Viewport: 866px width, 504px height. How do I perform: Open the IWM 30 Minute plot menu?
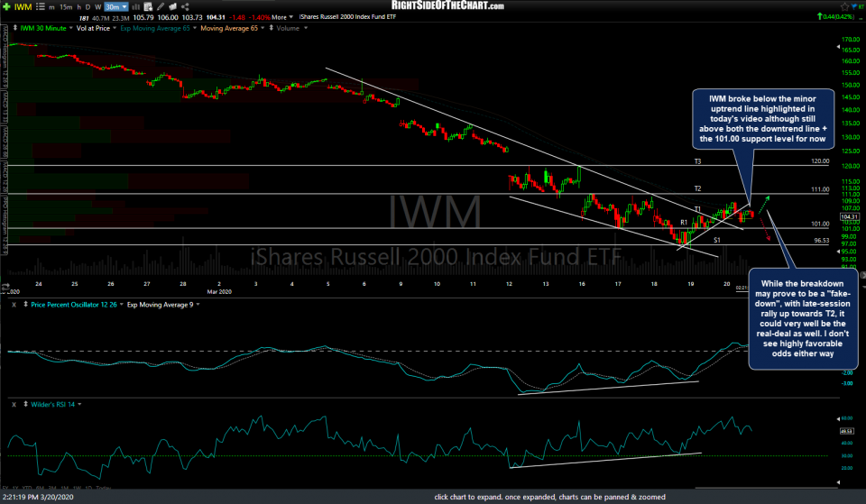[x=70, y=28]
